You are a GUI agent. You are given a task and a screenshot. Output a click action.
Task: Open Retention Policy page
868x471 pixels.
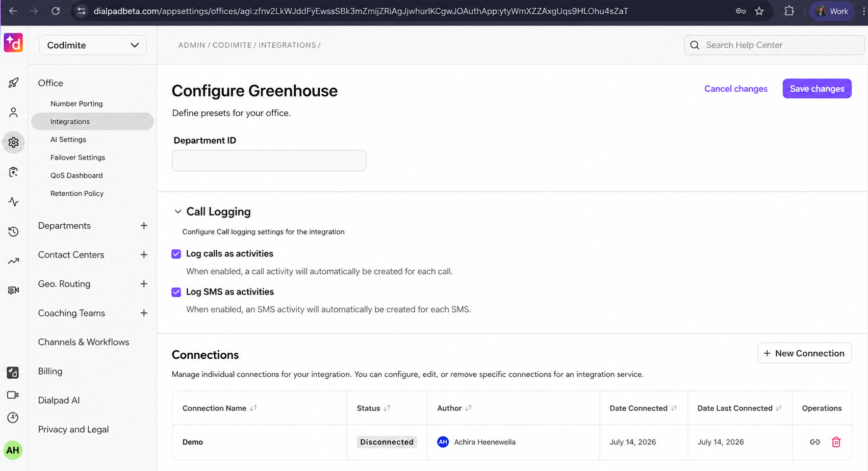pos(77,193)
